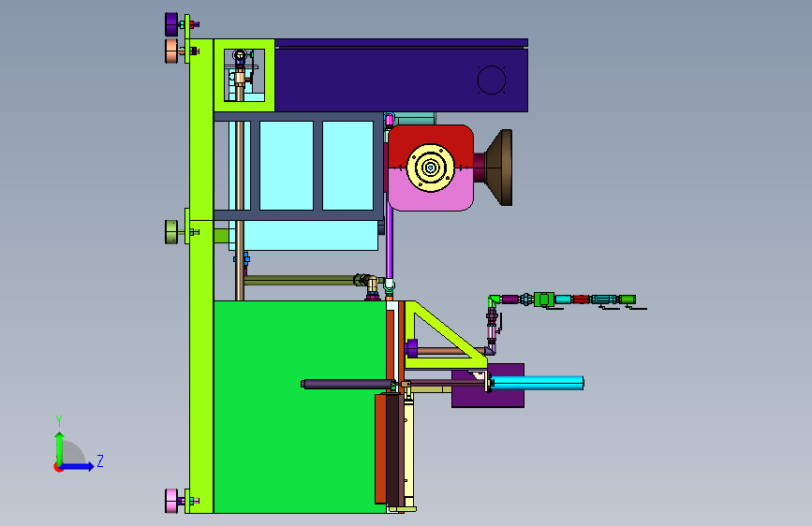Select the cyan cylinder at the right
Screen dimensions: 812x526
pos(538,383)
